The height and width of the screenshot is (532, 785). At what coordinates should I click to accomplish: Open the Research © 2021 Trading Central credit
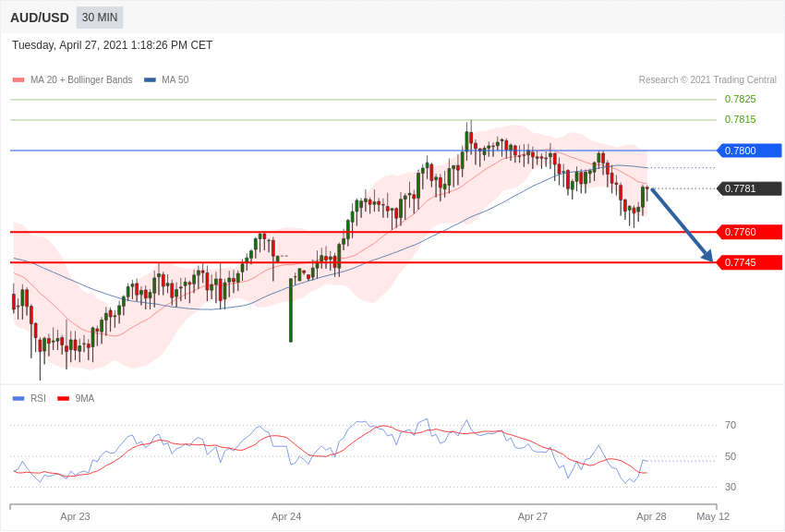tap(707, 79)
